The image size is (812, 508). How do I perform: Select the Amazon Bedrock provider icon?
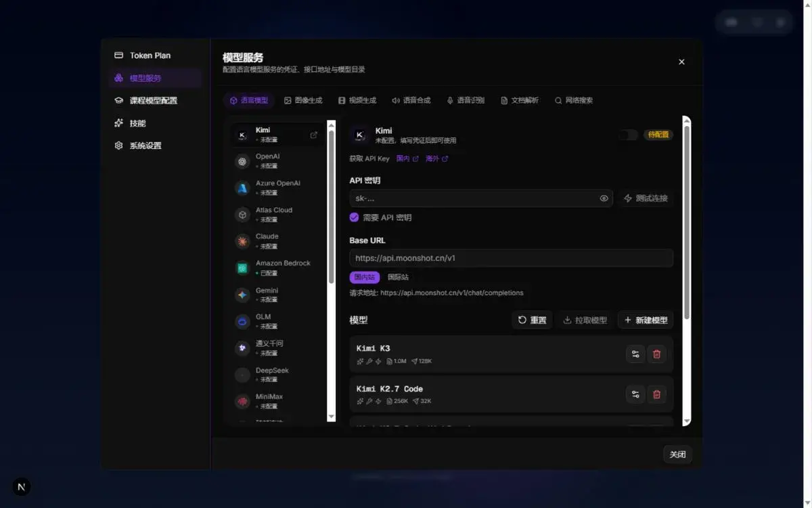point(242,268)
